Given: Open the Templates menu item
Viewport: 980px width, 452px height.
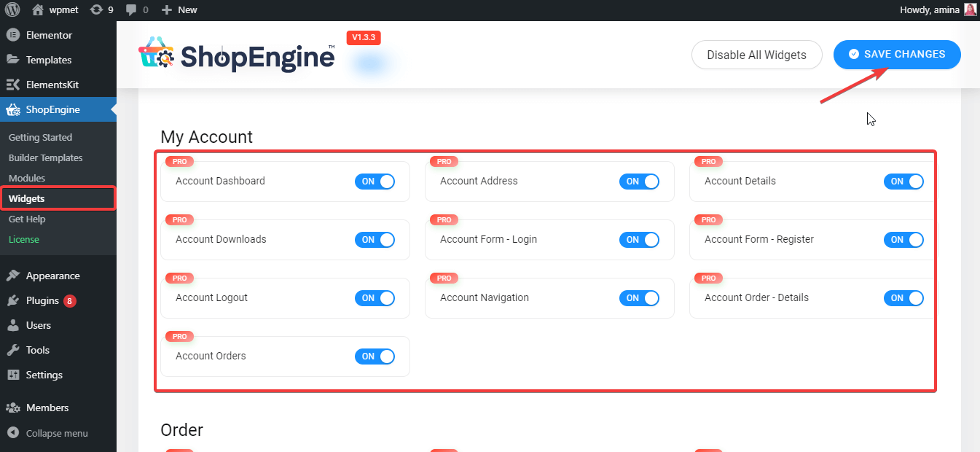Looking at the screenshot, I should click(x=58, y=60).
